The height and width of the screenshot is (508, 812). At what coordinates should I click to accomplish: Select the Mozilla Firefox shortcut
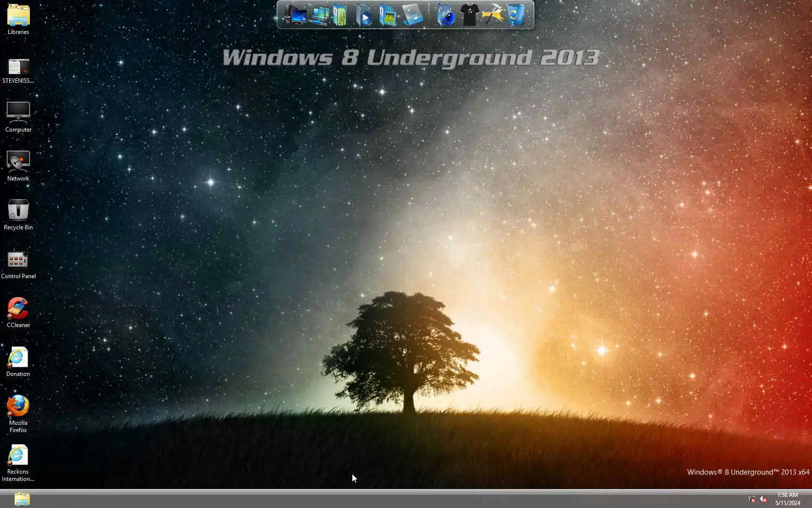pos(18,414)
